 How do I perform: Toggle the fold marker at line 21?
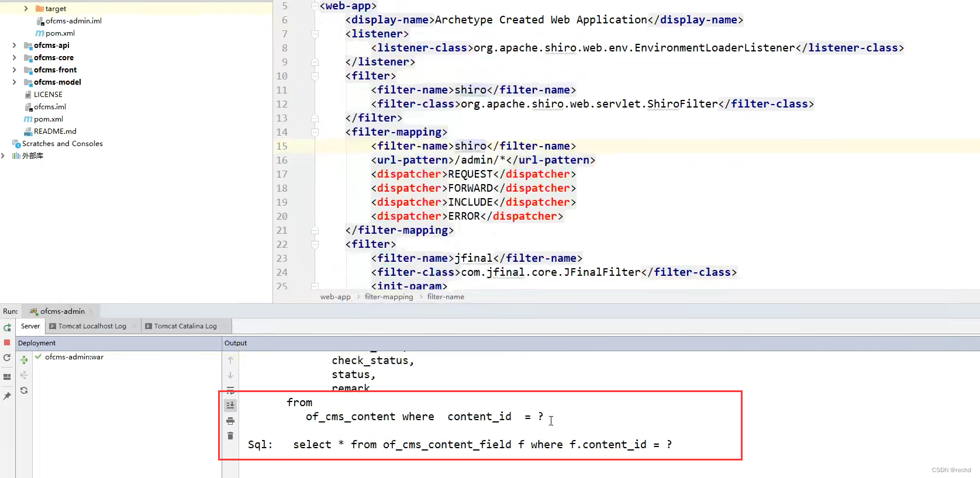[x=315, y=230]
